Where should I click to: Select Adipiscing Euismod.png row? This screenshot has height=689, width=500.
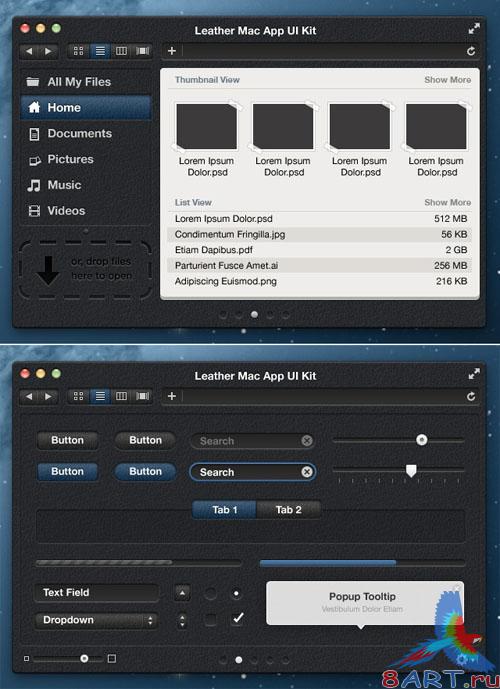coord(319,281)
